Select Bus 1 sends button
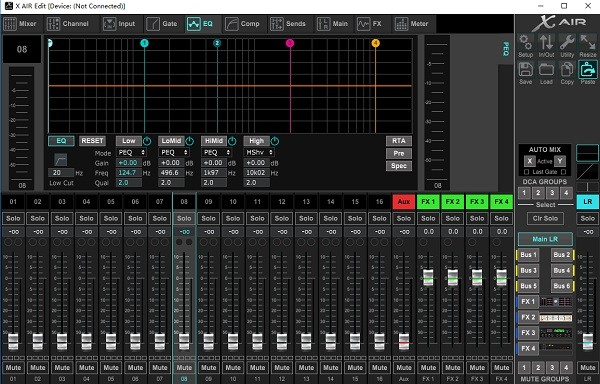The image size is (600, 384). tap(528, 255)
